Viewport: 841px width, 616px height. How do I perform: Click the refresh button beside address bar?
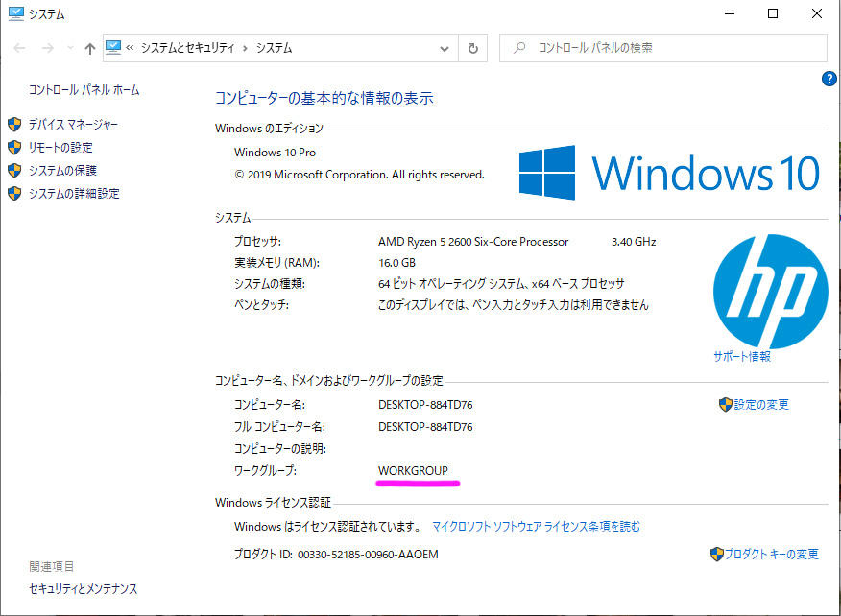472,48
